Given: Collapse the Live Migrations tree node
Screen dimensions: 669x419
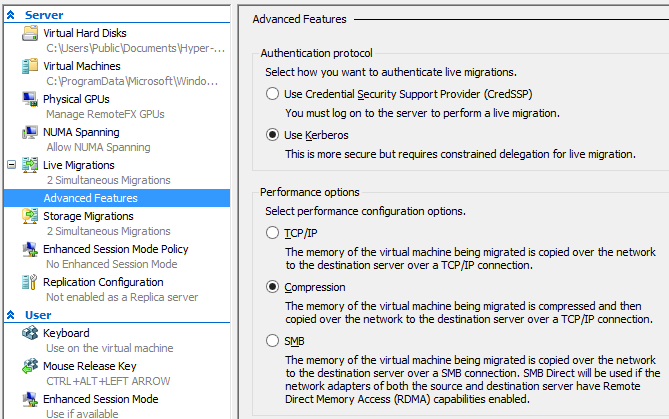Looking at the screenshot, I should pyautogui.click(x=12, y=165).
